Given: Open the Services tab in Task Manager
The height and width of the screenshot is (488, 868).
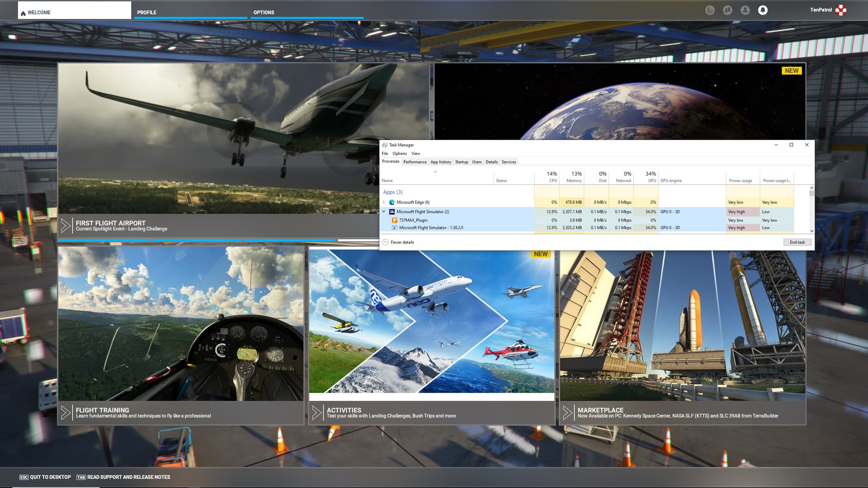Looking at the screenshot, I should pos(509,162).
